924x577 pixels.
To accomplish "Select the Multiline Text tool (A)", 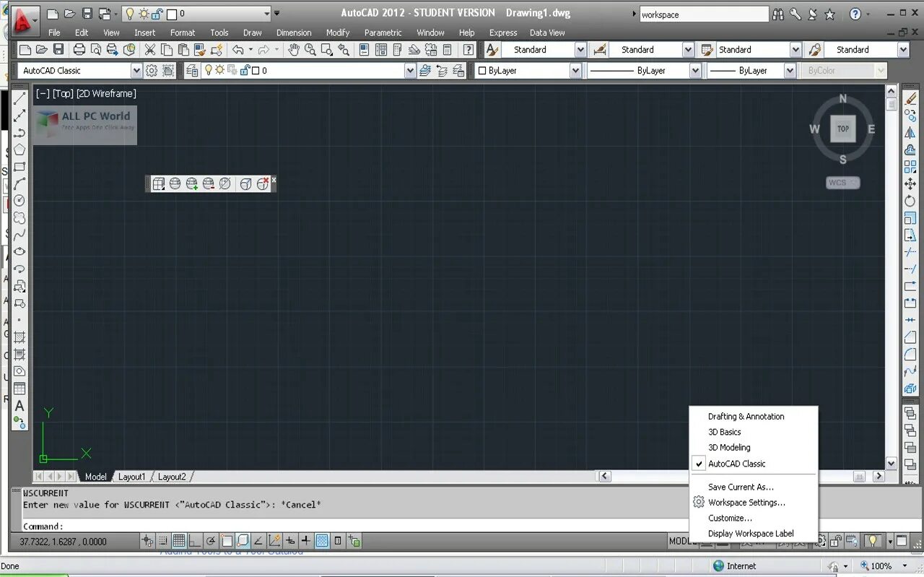I will tap(20, 406).
